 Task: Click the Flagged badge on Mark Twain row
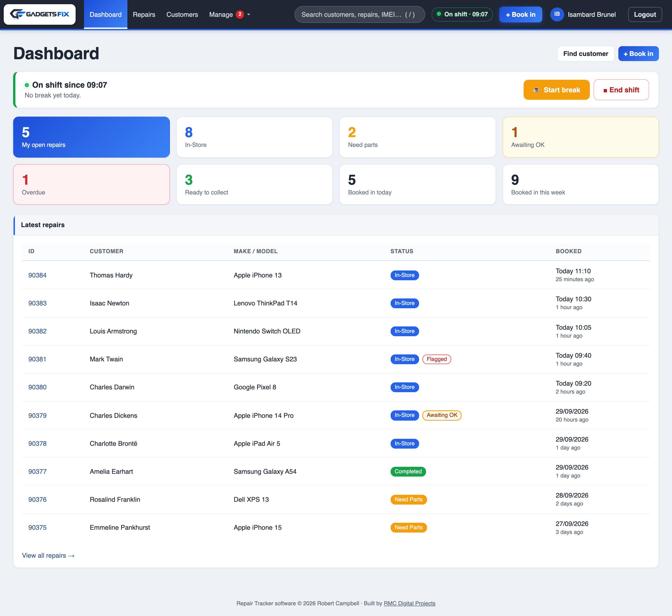(437, 359)
